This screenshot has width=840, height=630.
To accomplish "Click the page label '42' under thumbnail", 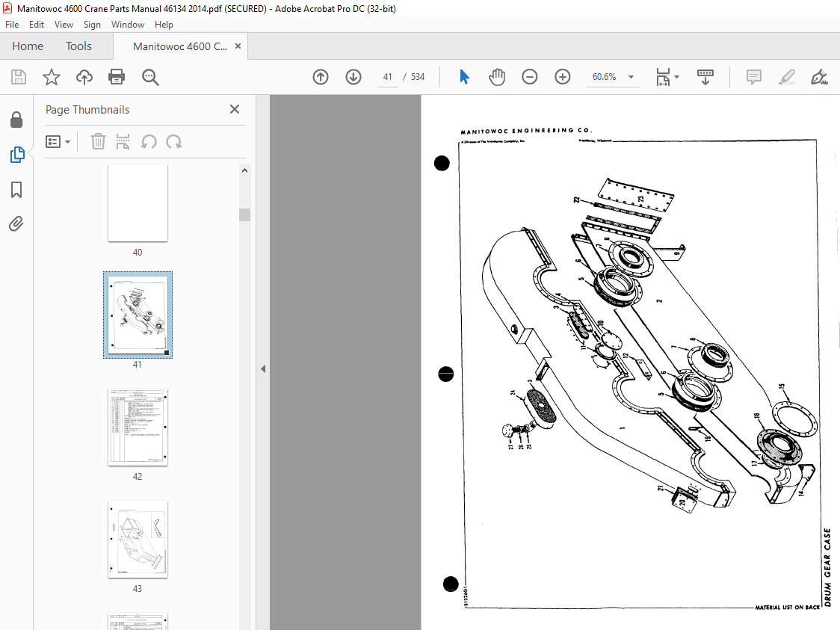I will pyautogui.click(x=138, y=476).
